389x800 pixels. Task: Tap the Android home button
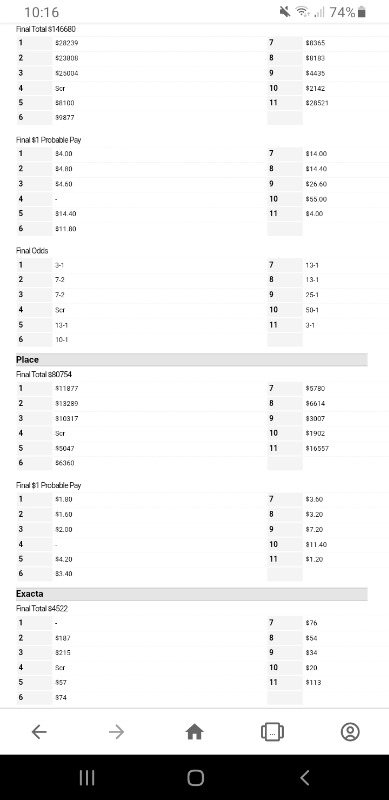point(196,778)
